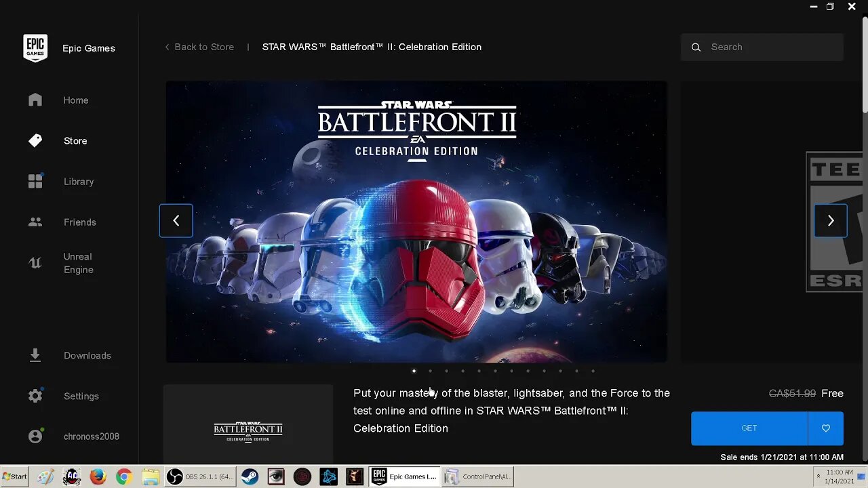Switch to the OBS 26.1.1 taskbar window

[x=200, y=477]
